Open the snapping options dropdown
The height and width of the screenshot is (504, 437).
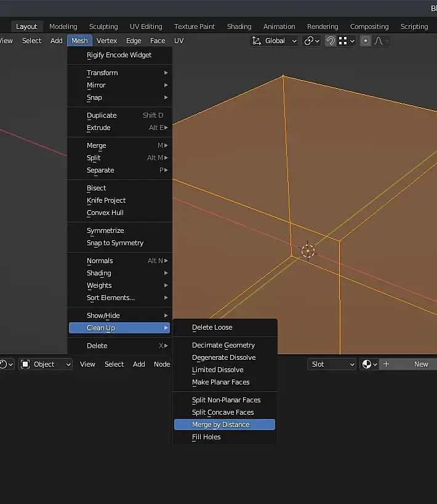coord(347,41)
